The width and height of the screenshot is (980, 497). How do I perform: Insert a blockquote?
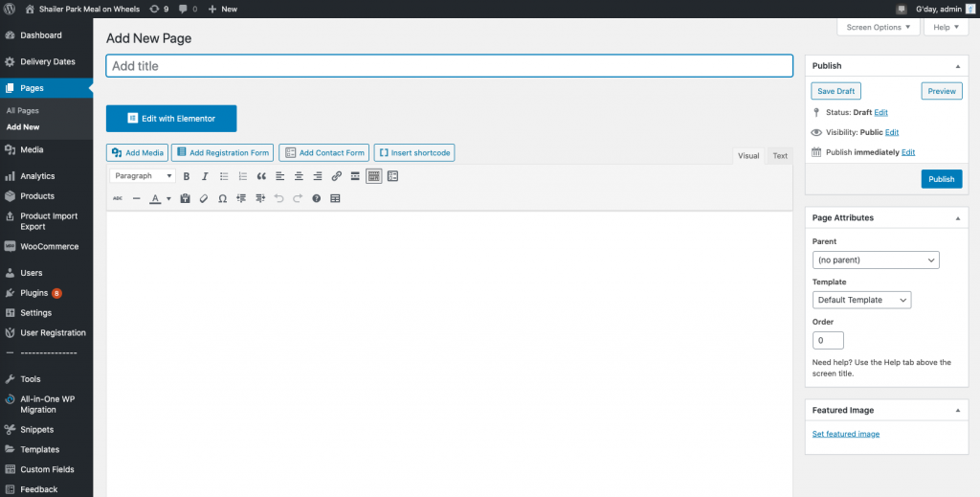(261, 176)
